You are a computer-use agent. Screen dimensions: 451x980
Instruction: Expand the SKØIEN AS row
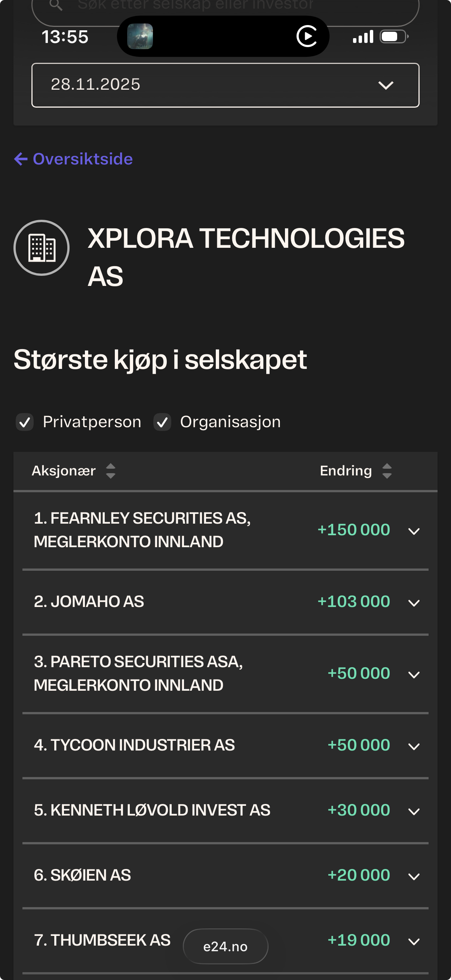pos(414,876)
